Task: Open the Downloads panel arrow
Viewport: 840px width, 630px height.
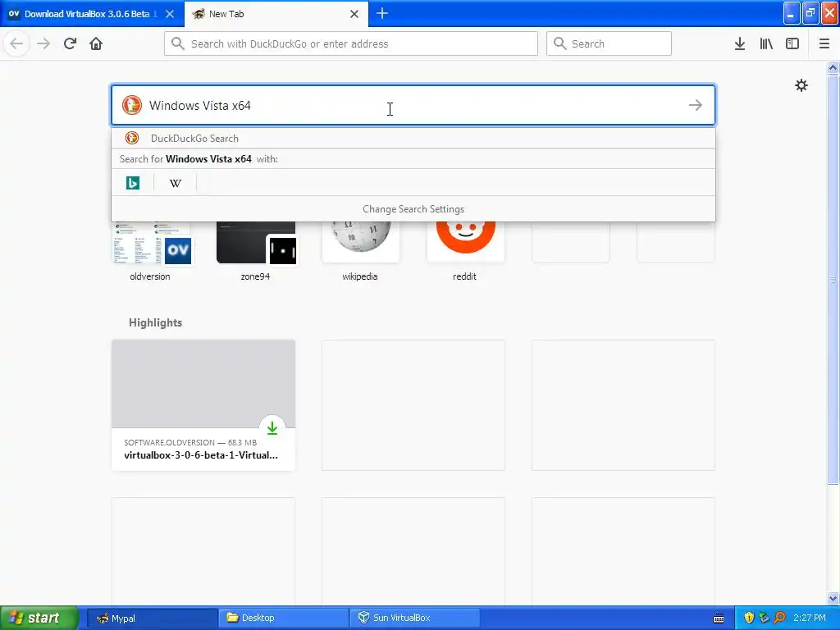Action: [x=740, y=43]
